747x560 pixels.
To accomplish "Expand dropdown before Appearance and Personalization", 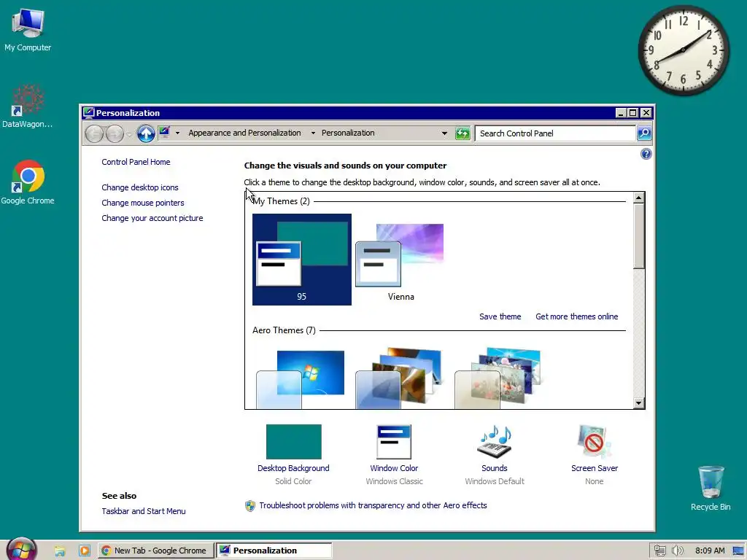I will tap(178, 133).
